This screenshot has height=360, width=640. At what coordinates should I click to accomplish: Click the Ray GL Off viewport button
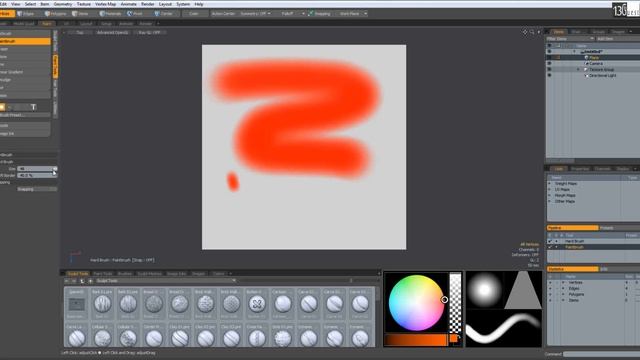(149, 32)
